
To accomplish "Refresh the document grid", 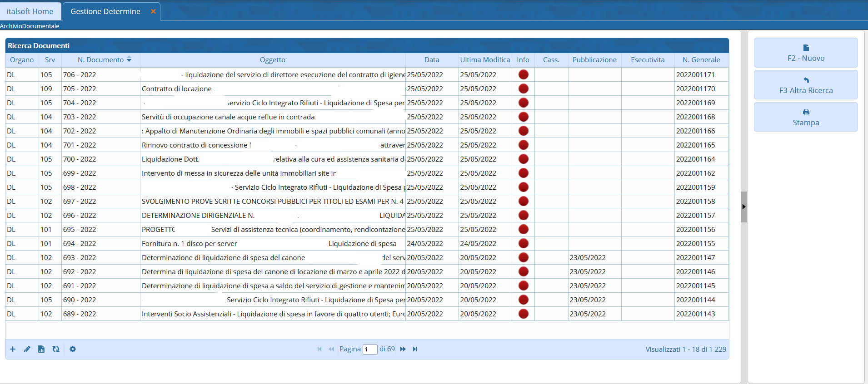I will pos(56,349).
